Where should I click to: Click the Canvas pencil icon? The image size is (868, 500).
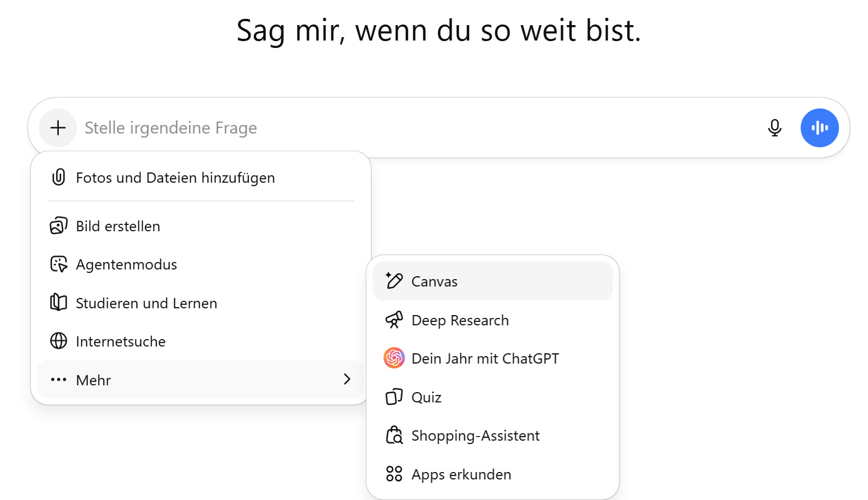[x=394, y=281]
